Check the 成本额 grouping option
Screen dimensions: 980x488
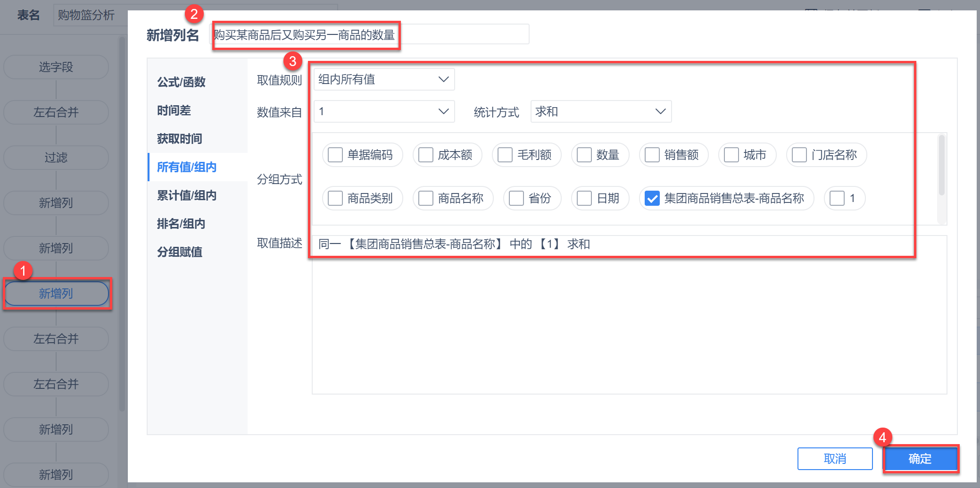[425, 155]
